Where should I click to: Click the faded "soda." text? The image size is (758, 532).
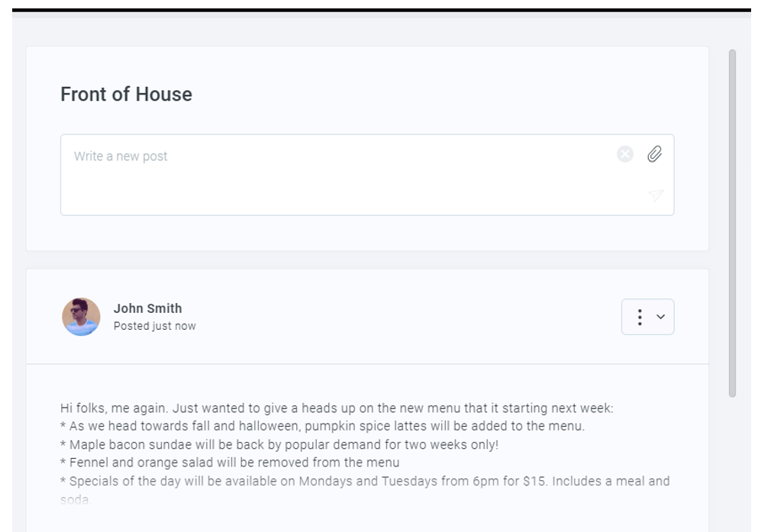[75, 499]
